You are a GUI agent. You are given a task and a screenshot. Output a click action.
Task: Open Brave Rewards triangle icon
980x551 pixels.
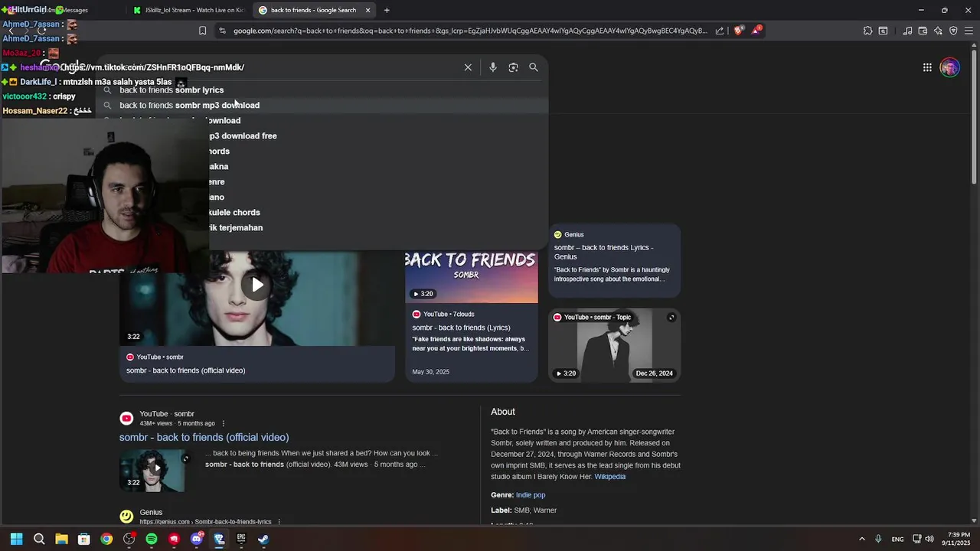pyautogui.click(x=756, y=31)
